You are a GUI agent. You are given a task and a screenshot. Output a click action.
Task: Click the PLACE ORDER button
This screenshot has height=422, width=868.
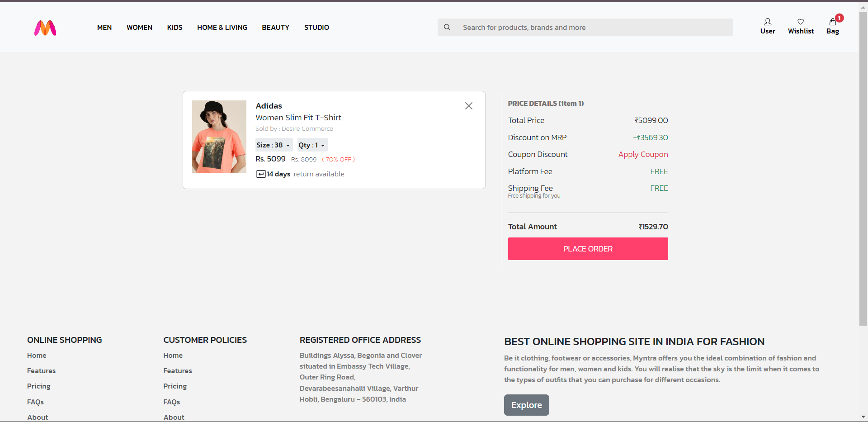[588, 249]
